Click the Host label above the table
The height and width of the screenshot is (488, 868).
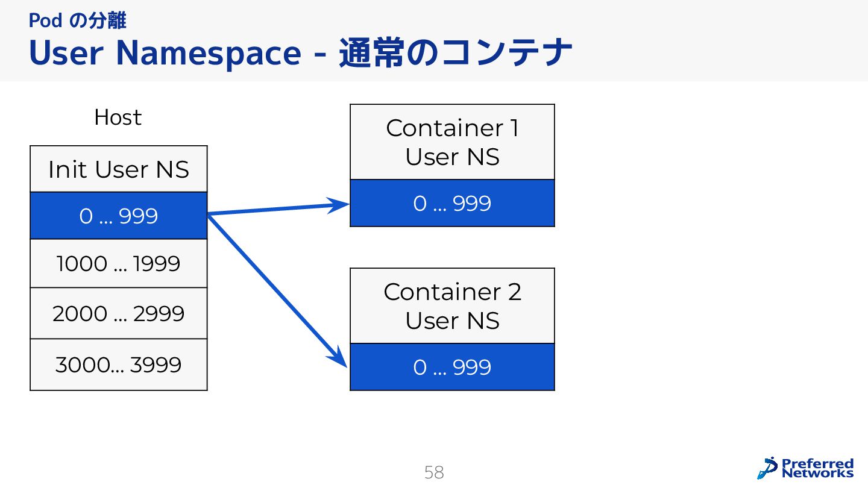coord(118,117)
